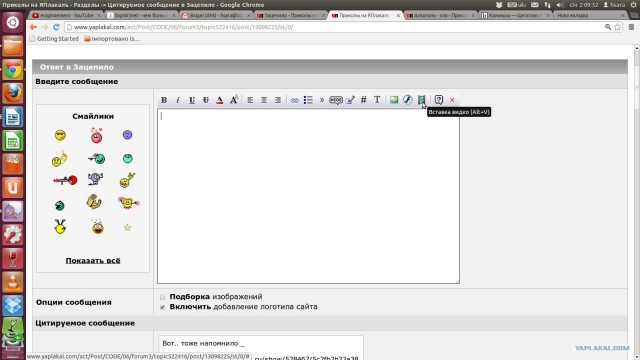
Task: Insert the teal green-face smiley
Action: pyautogui.click(x=128, y=158)
